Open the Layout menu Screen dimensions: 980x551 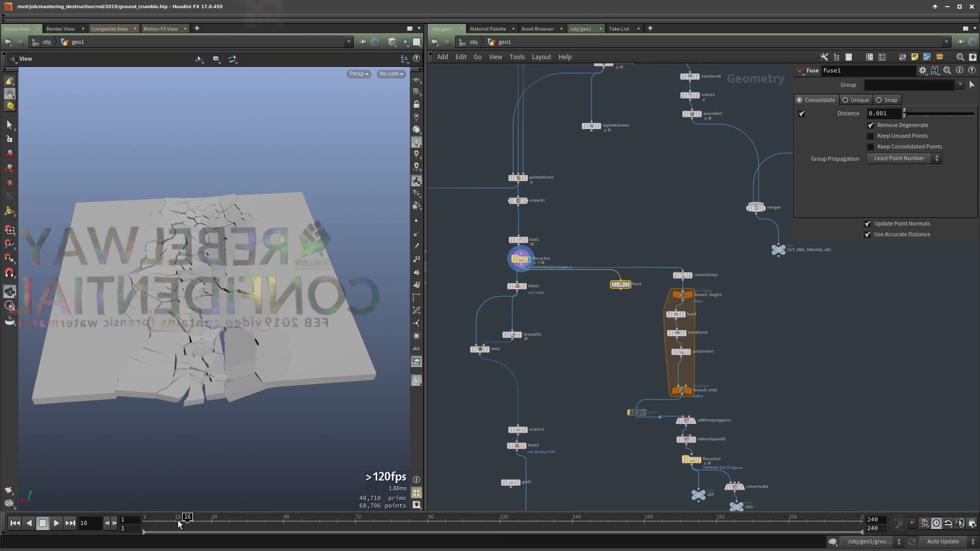[x=541, y=57]
